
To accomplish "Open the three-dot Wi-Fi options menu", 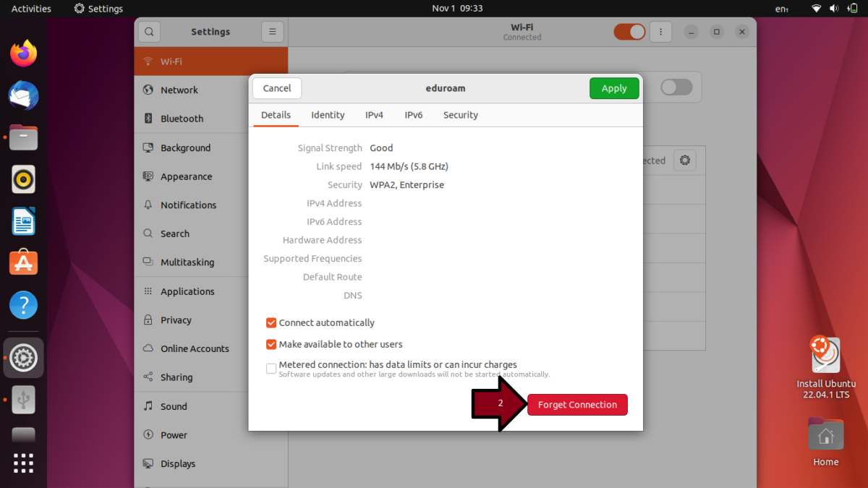I will pos(660,32).
